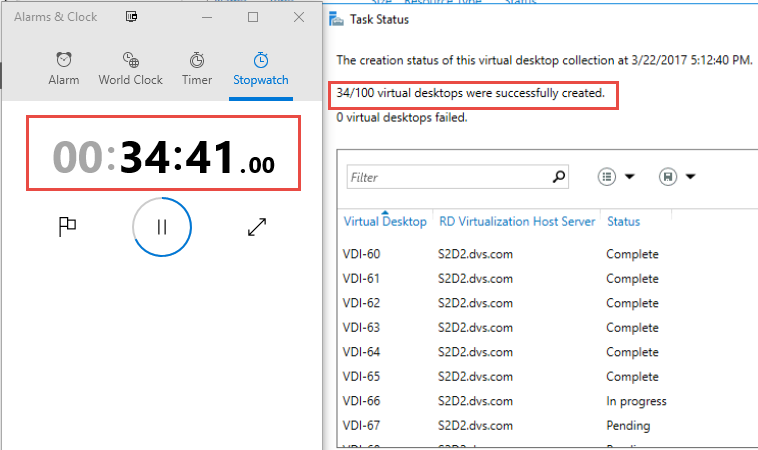
Task: Maximize the Alarms & Clock window
Action: [253, 17]
